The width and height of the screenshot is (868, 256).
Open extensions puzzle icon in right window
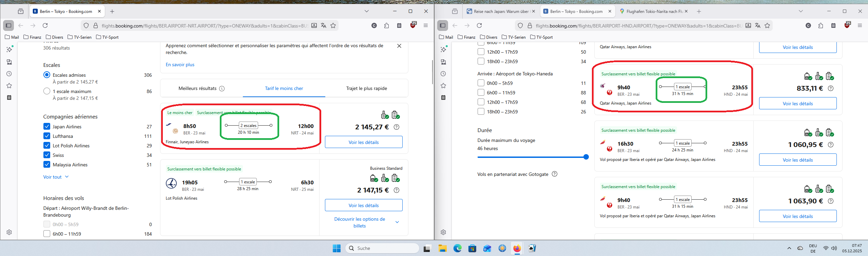tap(821, 25)
